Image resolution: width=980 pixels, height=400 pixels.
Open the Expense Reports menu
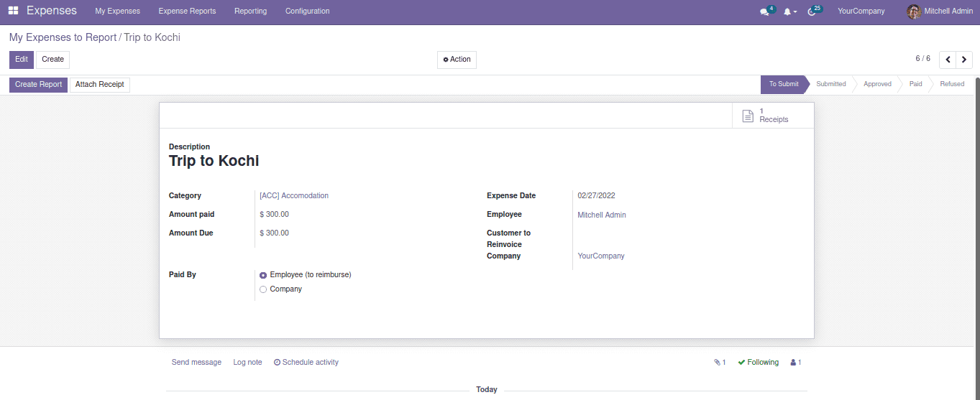click(x=187, y=11)
